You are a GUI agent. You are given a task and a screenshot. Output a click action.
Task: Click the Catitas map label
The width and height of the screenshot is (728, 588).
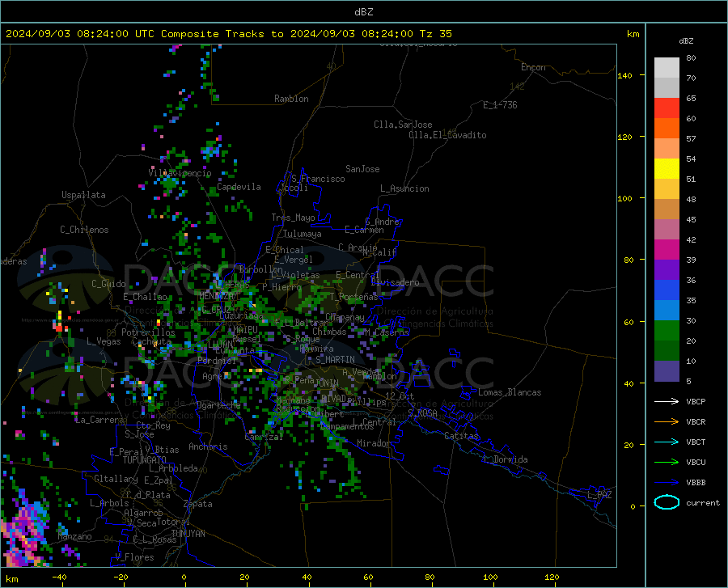click(461, 436)
